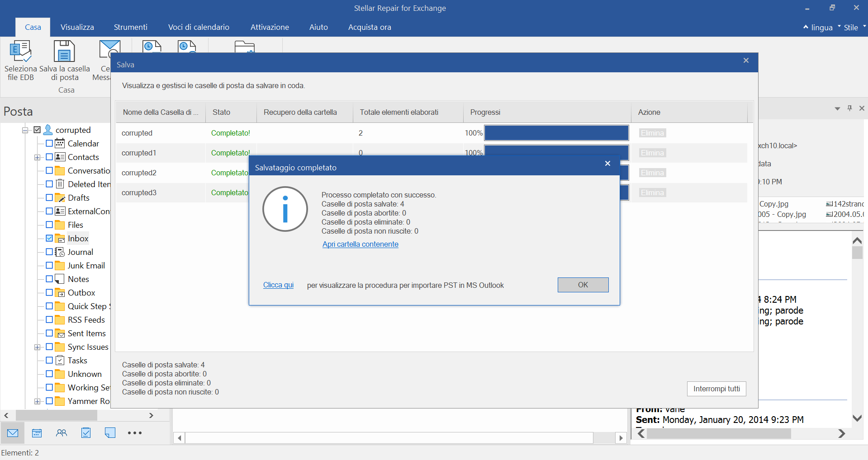Switch to Calendar view in bottom bar
This screenshot has height=460, width=868.
37,433
